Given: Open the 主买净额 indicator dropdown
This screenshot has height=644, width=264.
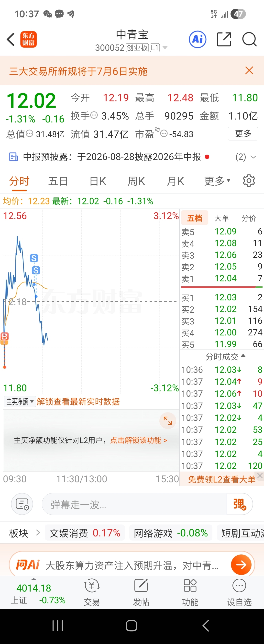Looking at the screenshot, I should 20,402.
